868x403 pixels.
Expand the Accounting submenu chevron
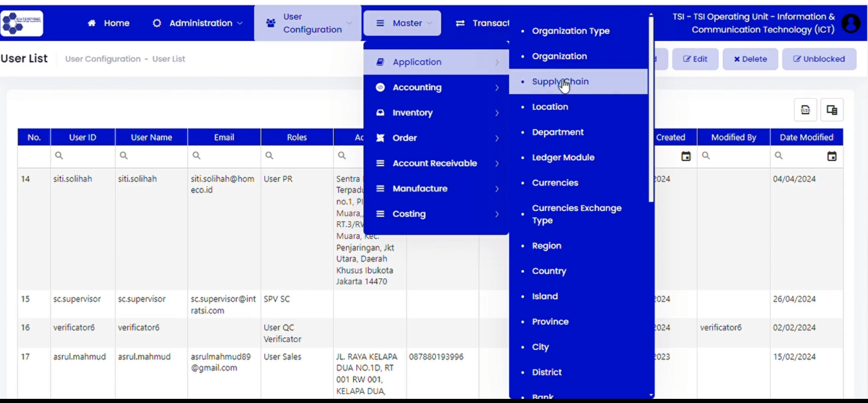[x=497, y=87]
